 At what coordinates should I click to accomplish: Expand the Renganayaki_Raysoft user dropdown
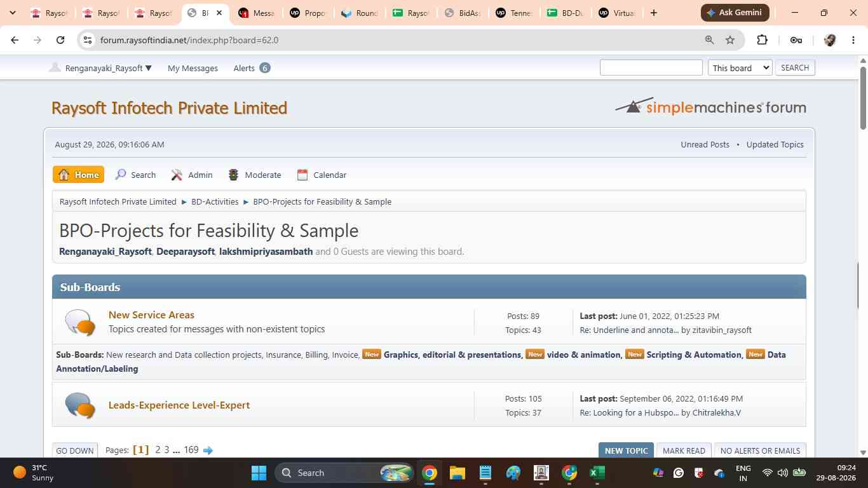(x=101, y=68)
